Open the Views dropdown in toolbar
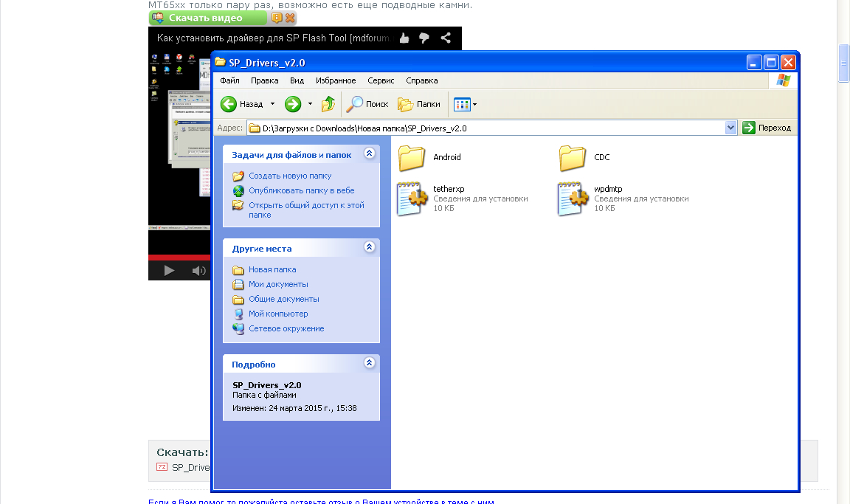Viewport: 850px width, 504px height. click(474, 104)
